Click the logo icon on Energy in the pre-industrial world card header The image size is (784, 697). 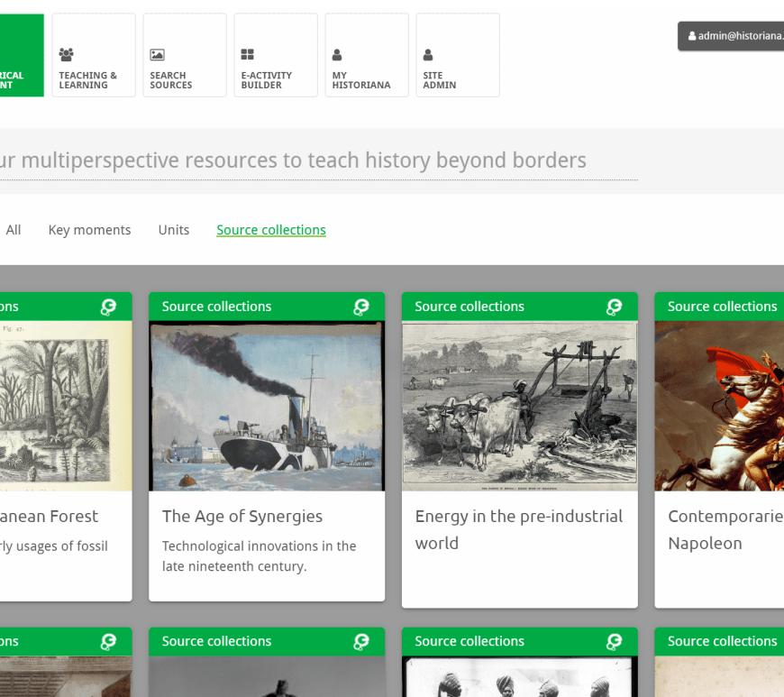click(x=615, y=307)
